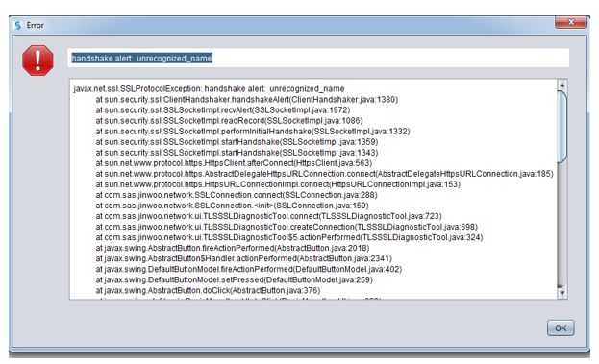Image resolution: width=599 pixels, height=364 pixels.
Task: Click the DefaultButtonModel.fireActionPerformed trace line
Action: pyautogui.click(x=249, y=269)
